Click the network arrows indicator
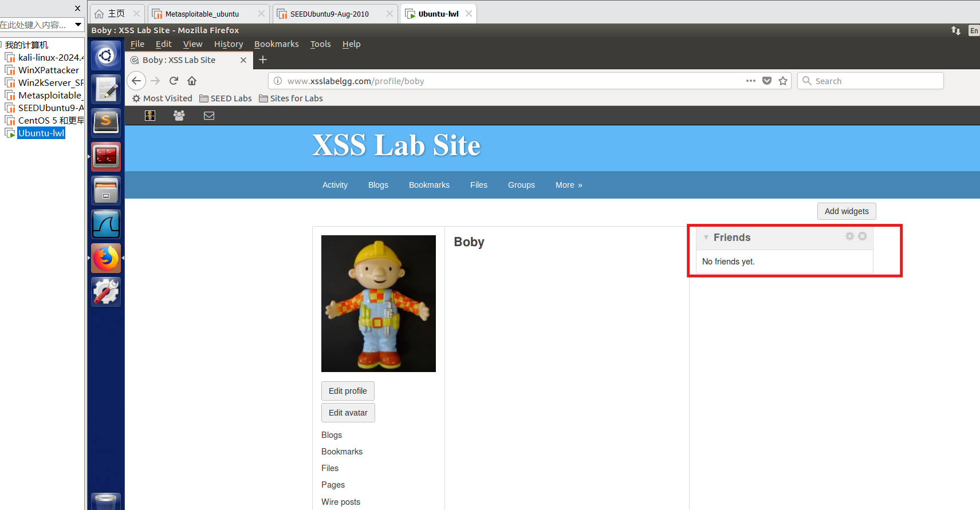The height and width of the screenshot is (510, 980). coord(956,30)
